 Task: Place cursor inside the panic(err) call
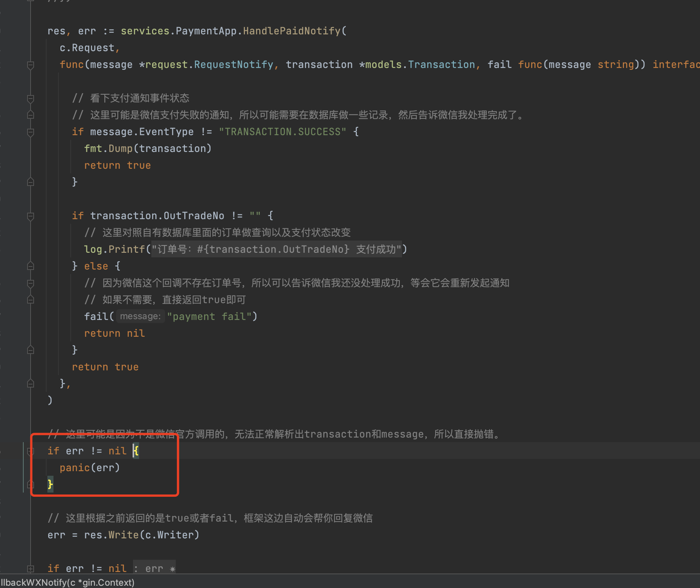[90, 467]
